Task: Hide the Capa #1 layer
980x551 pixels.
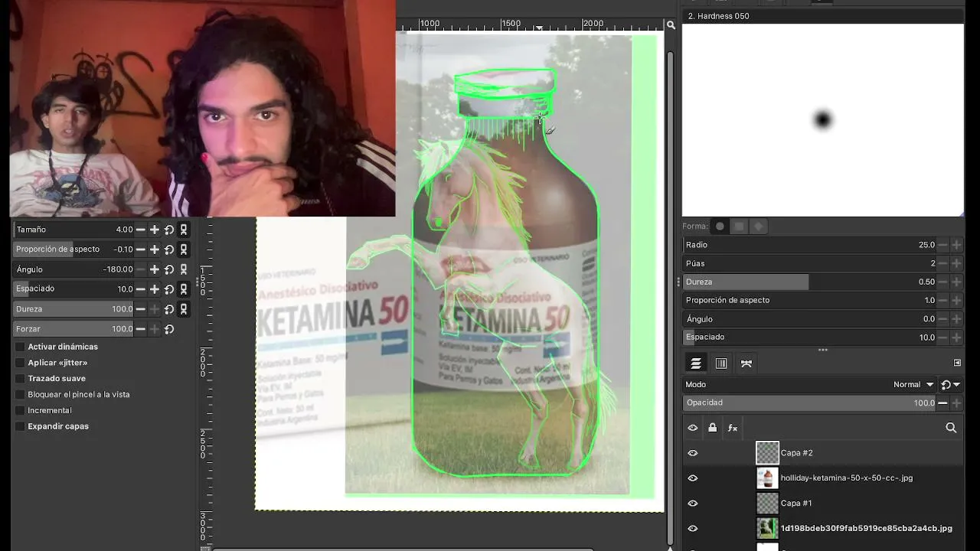Action: 693,504
